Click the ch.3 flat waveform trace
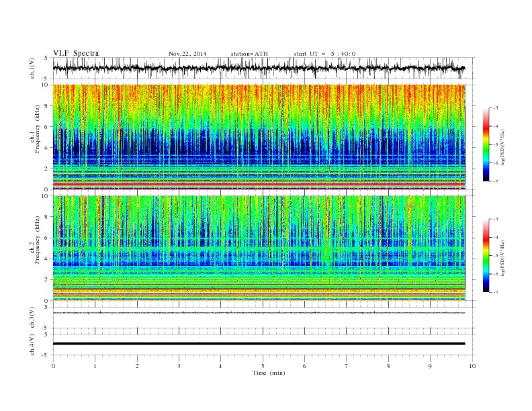 [259, 313]
